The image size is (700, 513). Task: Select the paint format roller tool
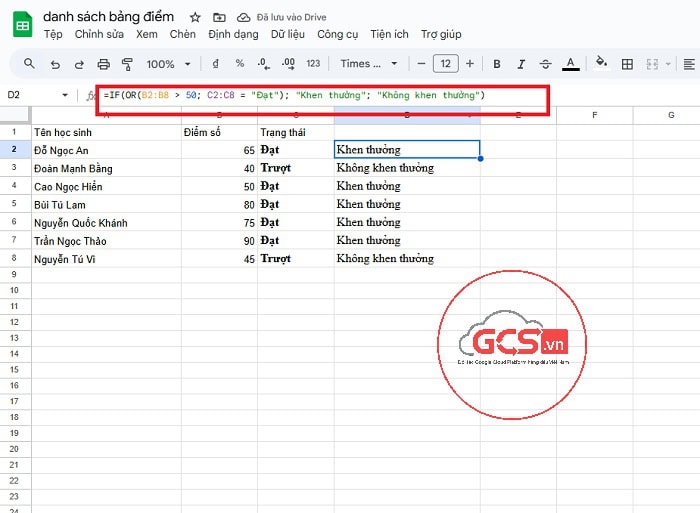coord(127,64)
